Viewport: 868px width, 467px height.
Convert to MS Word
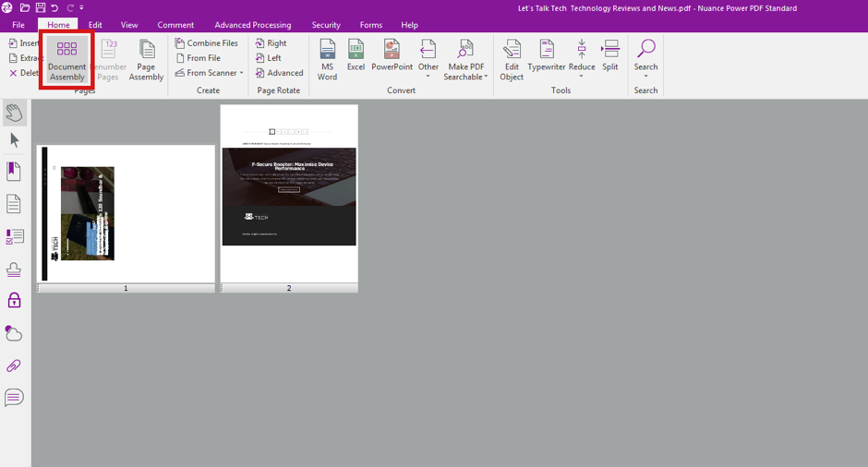(x=327, y=60)
